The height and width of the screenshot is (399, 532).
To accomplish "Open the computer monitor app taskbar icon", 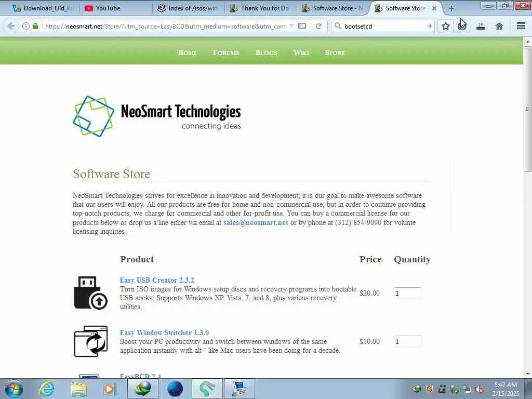I will click(240, 389).
